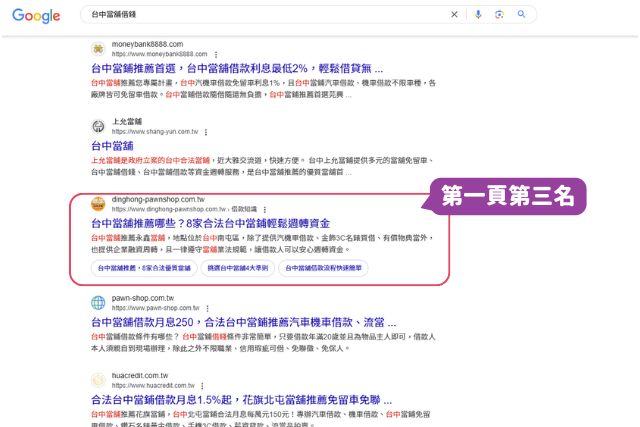
Task: Open Google Lens image search icon
Action: coord(499,14)
